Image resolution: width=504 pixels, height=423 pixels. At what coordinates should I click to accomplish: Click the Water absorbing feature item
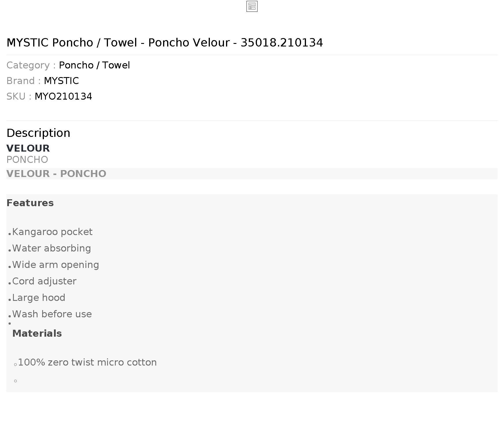51,248
